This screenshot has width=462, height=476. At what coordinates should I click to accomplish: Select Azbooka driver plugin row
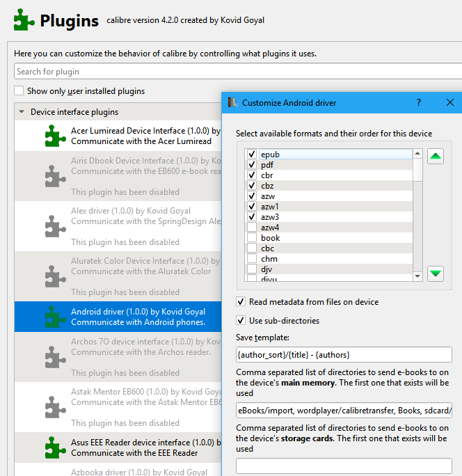[x=118, y=469]
